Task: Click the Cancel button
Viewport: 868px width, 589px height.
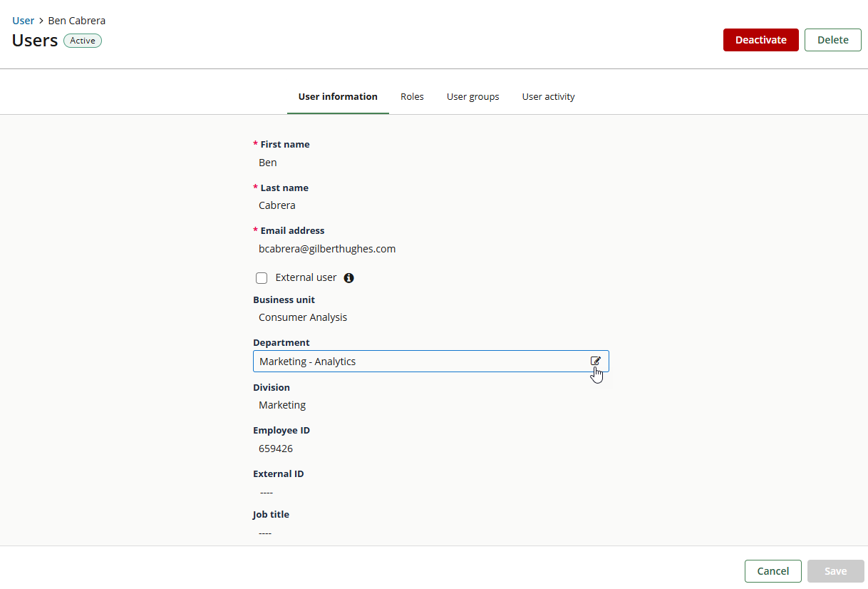Action: 773,571
